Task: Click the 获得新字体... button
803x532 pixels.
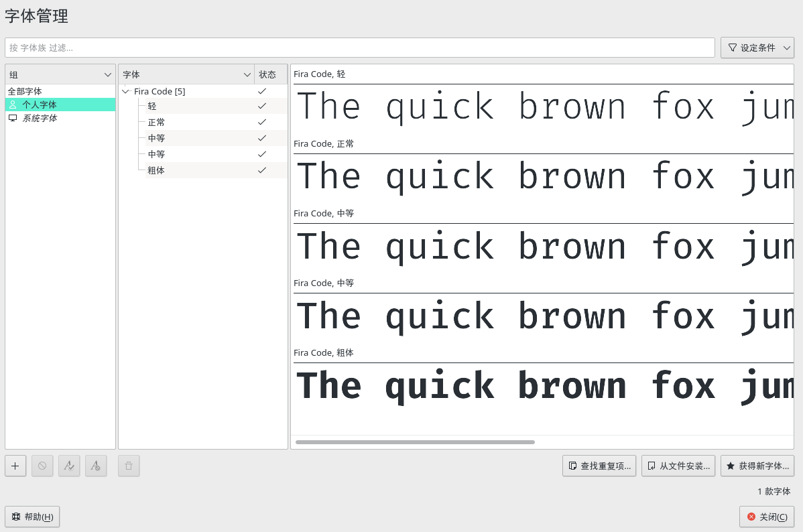Action: [757, 466]
